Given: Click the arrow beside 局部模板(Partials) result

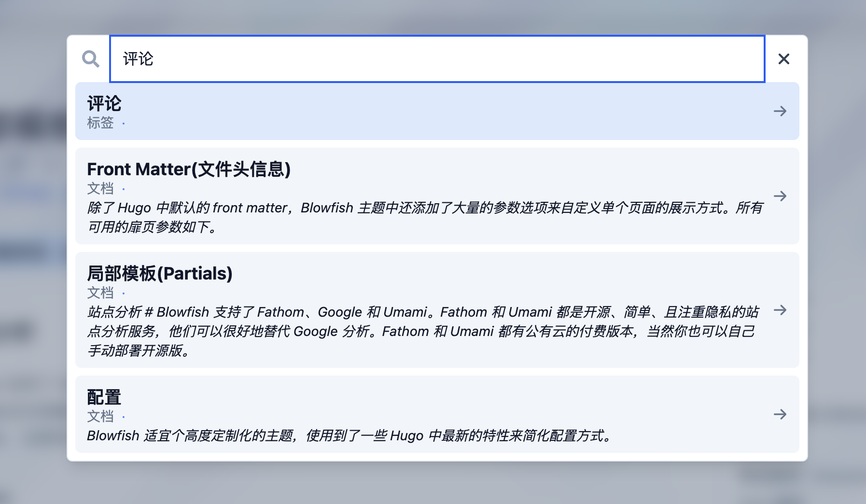Looking at the screenshot, I should coord(780,310).
